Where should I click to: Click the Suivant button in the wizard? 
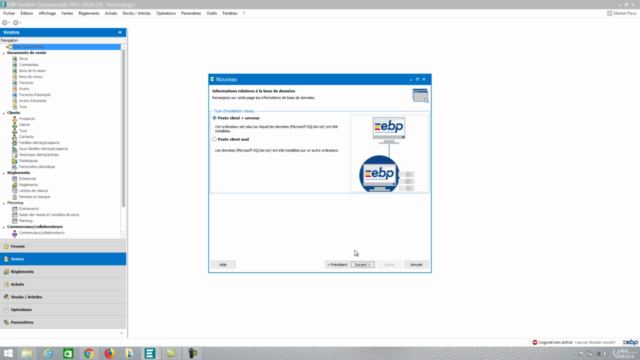pos(362,265)
